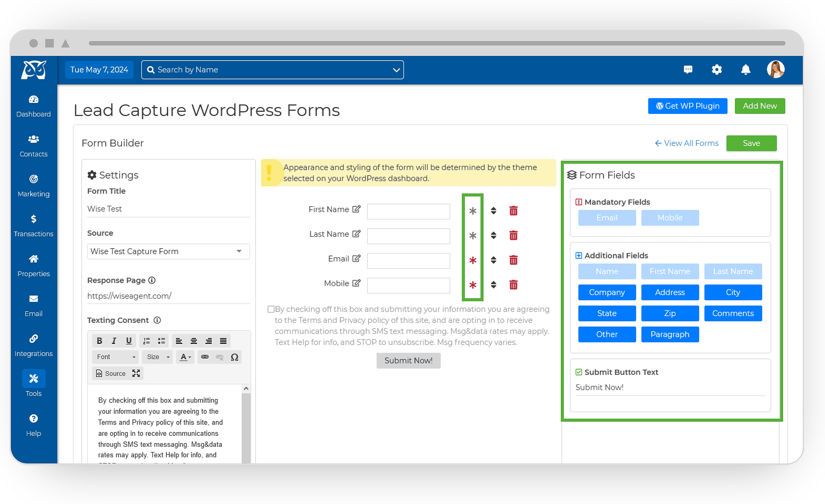The image size is (825, 504).
Task: Open the settings gear in header
Action: coord(716,70)
